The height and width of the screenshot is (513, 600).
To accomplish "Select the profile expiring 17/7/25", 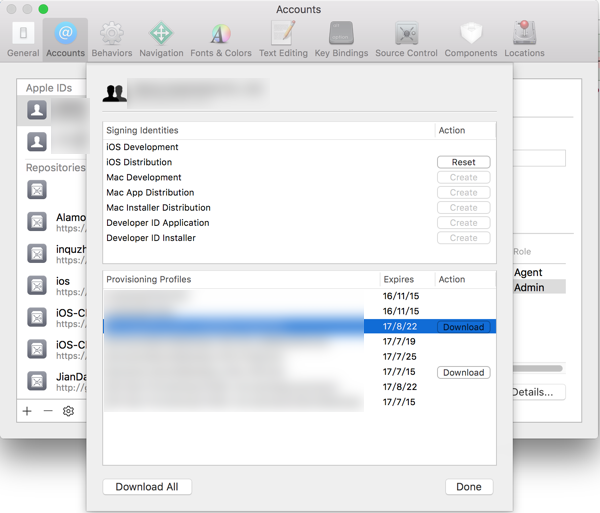I will click(x=299, y=357).
